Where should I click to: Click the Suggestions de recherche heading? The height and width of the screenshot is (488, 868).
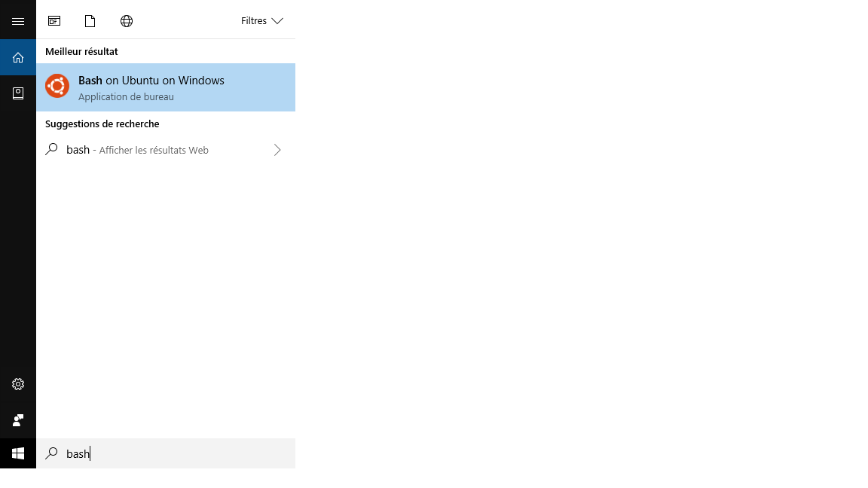point(102,124)
